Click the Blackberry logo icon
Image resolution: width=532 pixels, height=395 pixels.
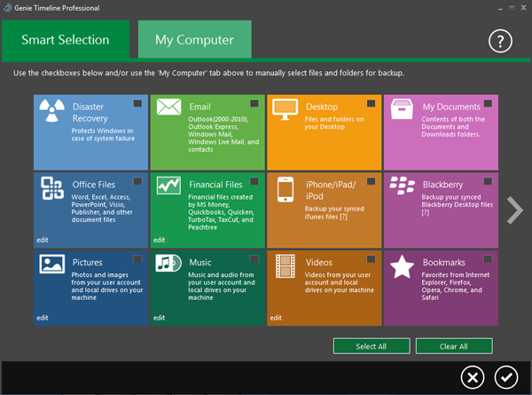403,186
